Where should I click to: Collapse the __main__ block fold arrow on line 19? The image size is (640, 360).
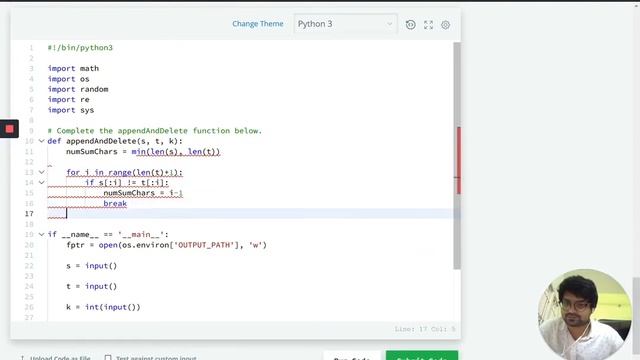[41, 234]
